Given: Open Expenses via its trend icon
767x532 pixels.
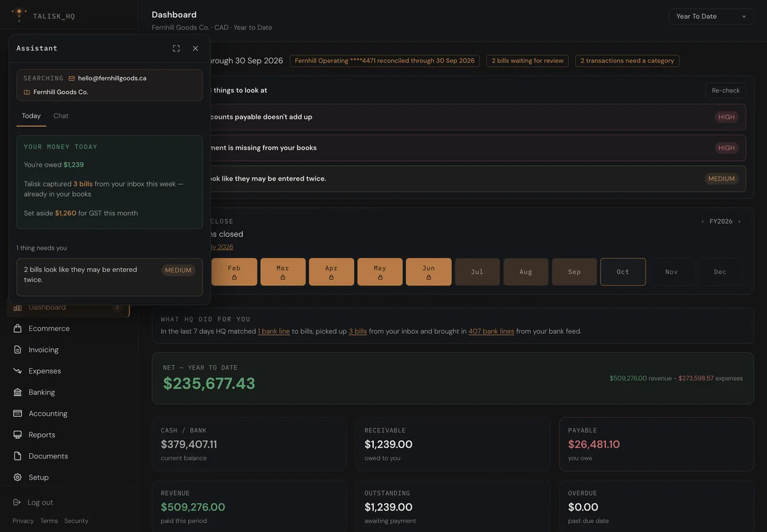Looking at the screenshot, I should pos(17,371).
